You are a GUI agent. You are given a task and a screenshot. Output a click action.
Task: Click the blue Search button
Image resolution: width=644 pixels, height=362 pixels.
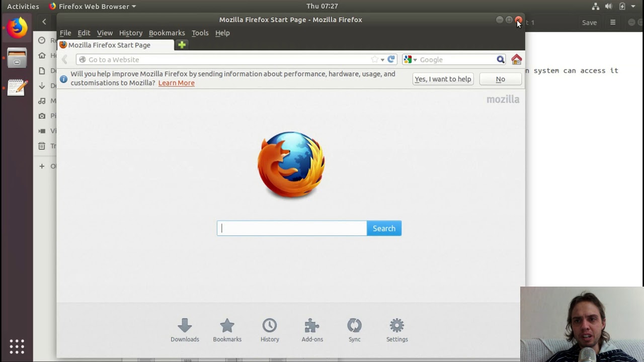coord(384,228)
